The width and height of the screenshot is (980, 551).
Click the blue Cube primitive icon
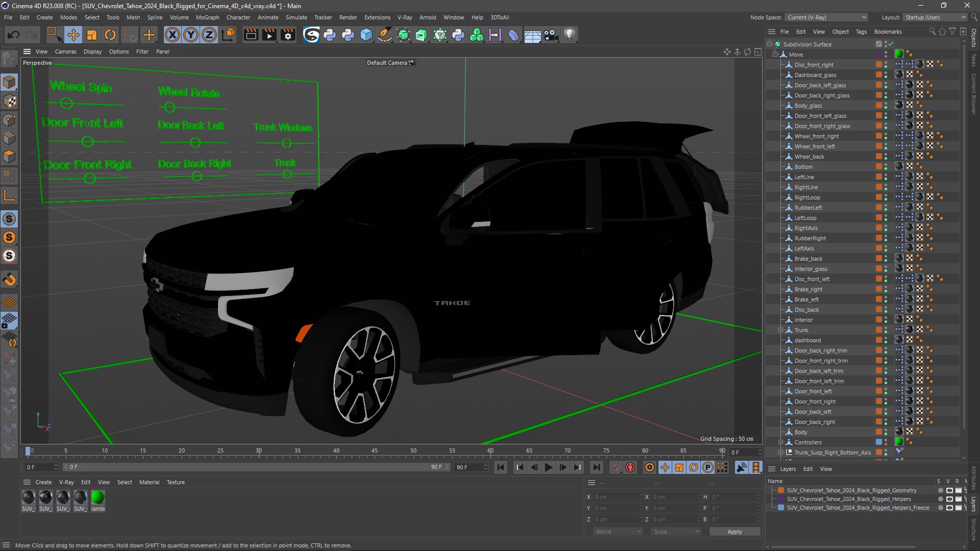point(366,35)
